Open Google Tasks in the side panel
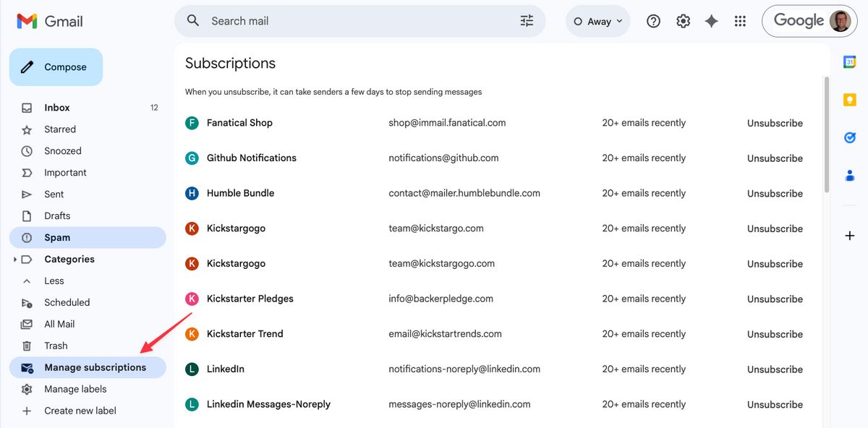868x428 pixels. (x=849, y=137)
